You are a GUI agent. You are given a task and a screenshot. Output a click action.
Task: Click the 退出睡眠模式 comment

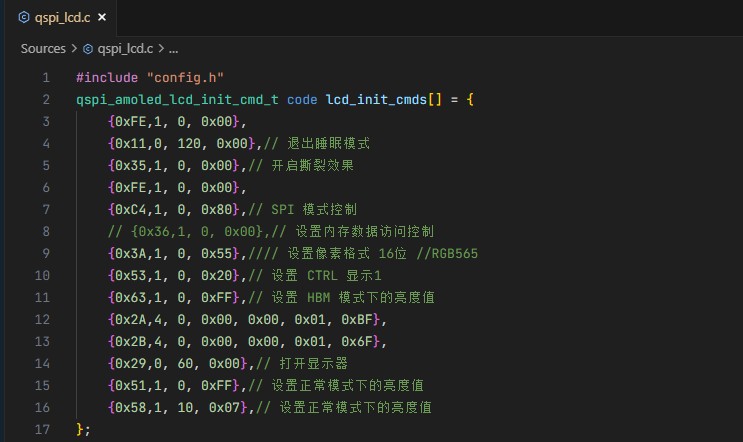pos(328,144)
